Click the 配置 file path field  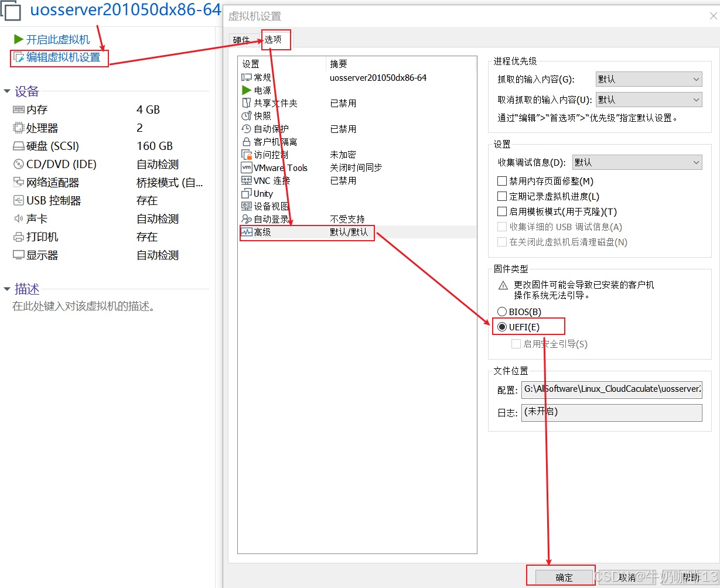pyautogui.click(x=612, y=389)
